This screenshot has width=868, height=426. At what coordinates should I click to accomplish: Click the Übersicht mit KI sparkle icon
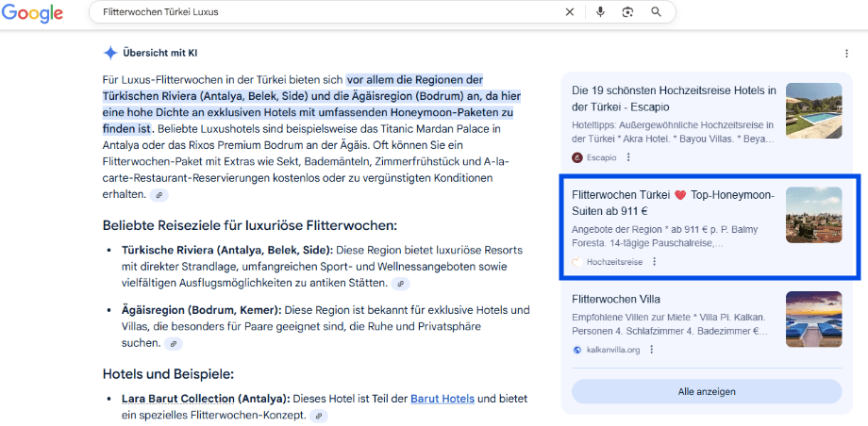click(x=110, y=53)
